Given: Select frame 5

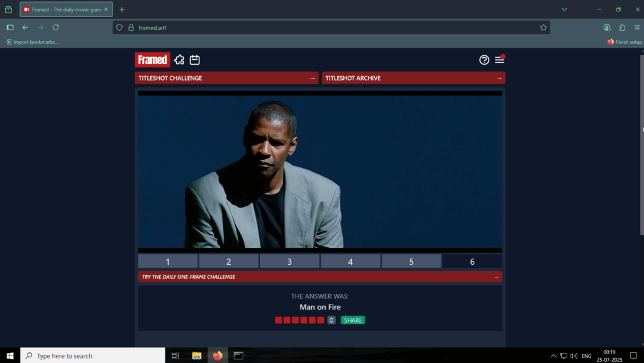Looking at the screenshot, I should coord(411,262).
